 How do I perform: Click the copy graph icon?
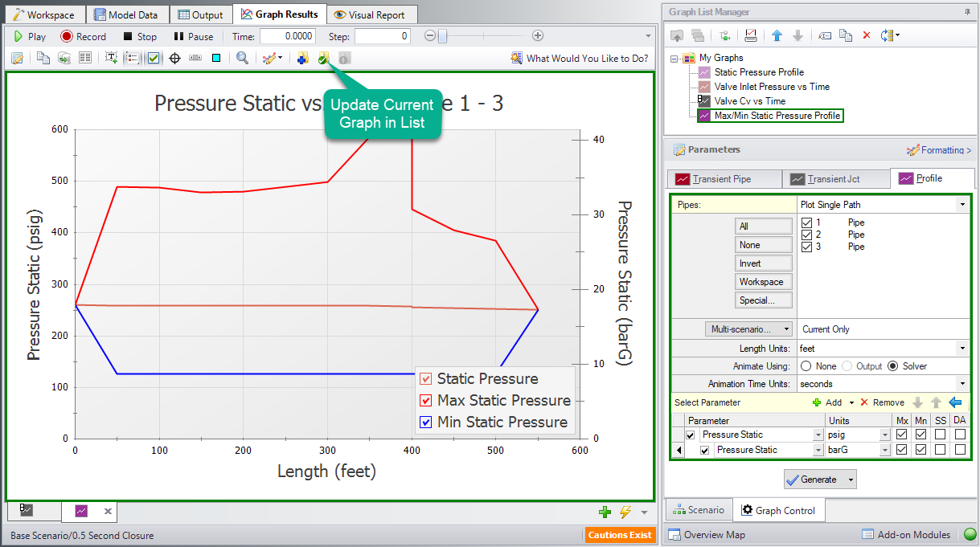pyautogui.click(x=43, y=58)
